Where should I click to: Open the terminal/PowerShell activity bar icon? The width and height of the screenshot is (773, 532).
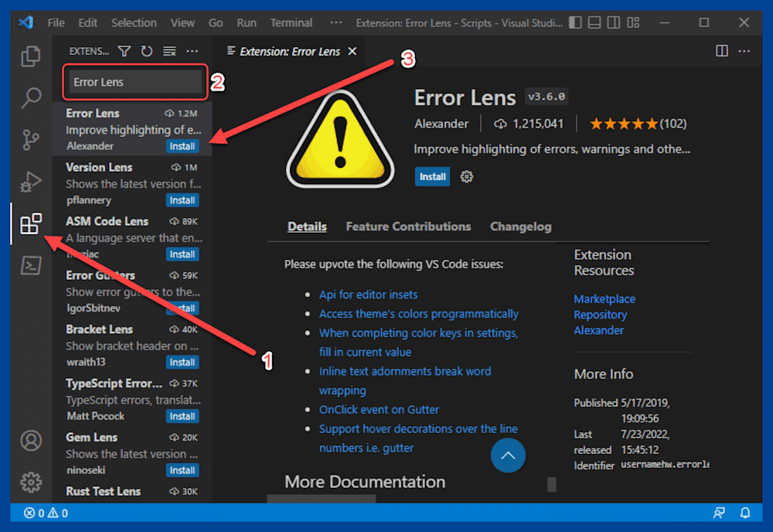[31, 266]
